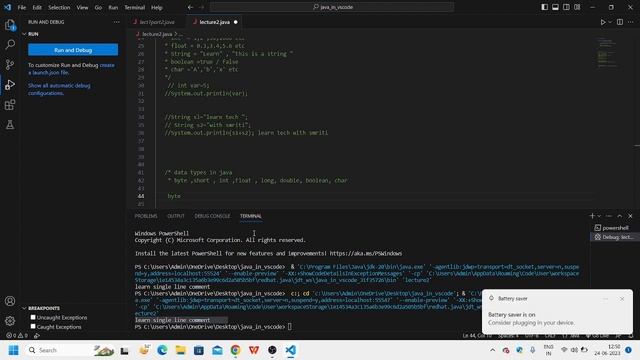Open the Source Control view

point(10,64)
